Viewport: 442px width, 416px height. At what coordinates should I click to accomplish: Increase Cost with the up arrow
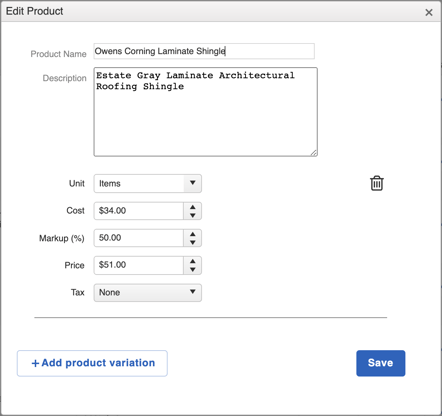coord(193,207)
